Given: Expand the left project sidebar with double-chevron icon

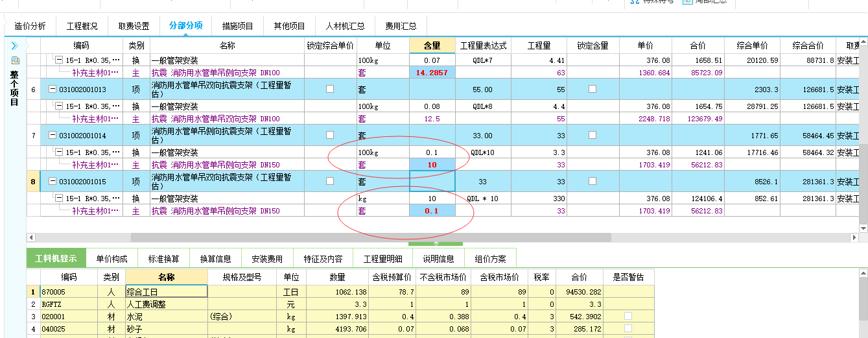Looking at the screenshot, I should [14, 46].
